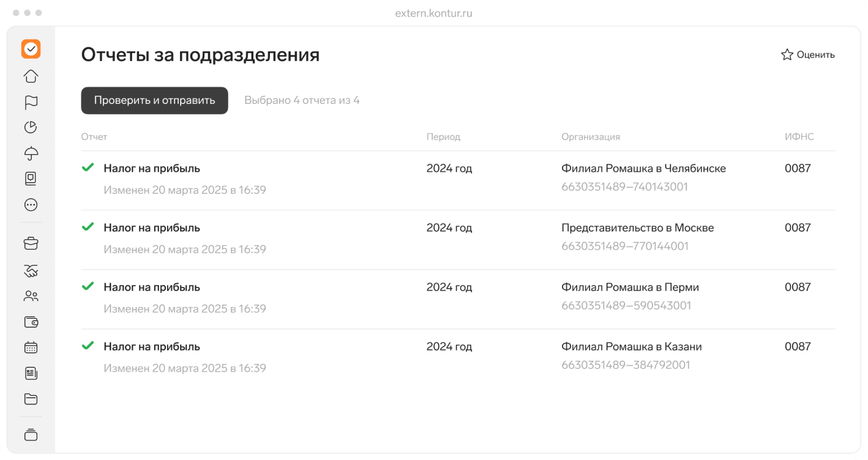Click the umbrella icon in sidebar
This screenshot has width=868, height=460.
pos(31,153)
